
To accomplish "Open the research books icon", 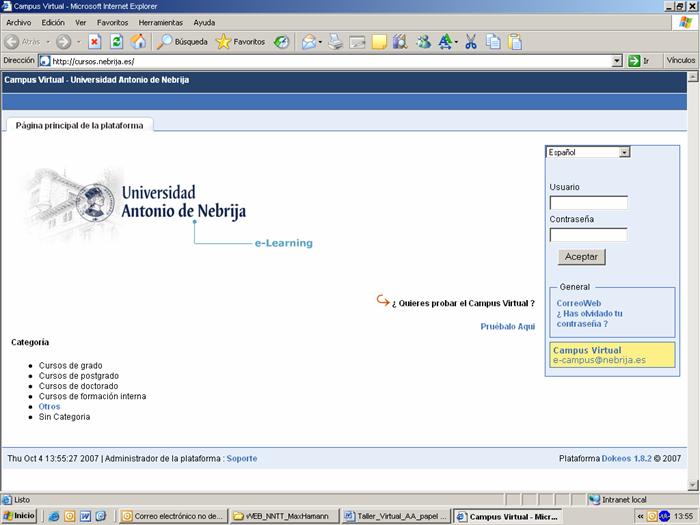I will tap(400, 42).
